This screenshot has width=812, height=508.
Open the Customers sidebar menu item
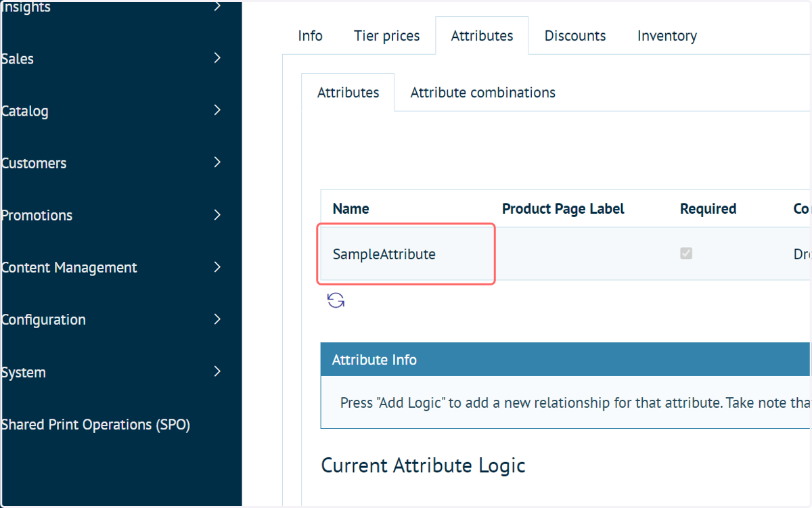click(x=33, y=163)
